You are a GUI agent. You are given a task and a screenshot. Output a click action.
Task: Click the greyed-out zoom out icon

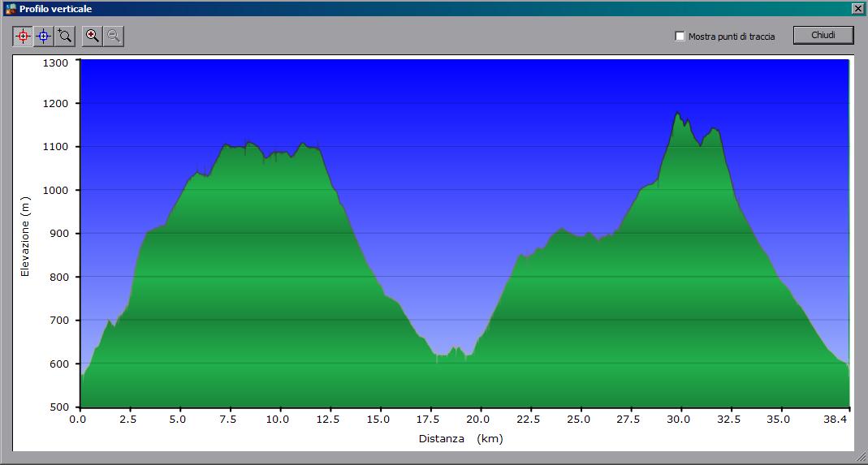click(x=114, y=36)
